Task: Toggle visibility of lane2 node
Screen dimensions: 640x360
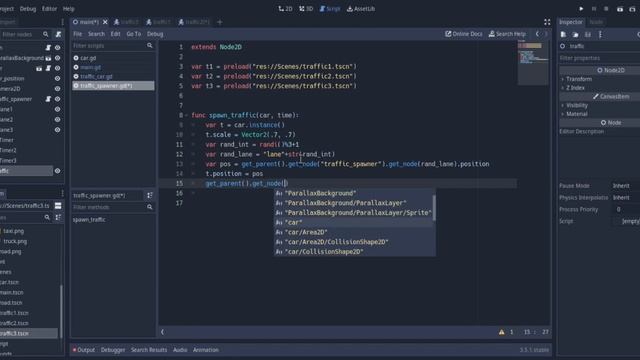Action: [x=58, y=120]
